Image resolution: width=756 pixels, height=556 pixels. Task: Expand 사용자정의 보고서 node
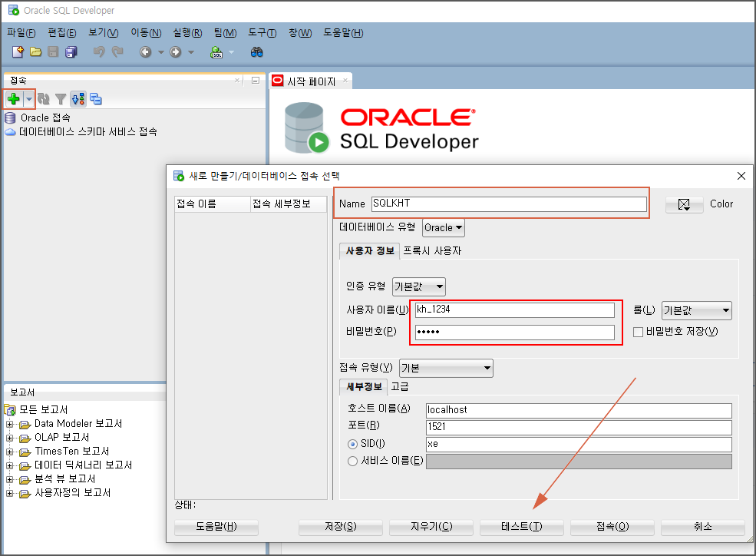(9, 493)
